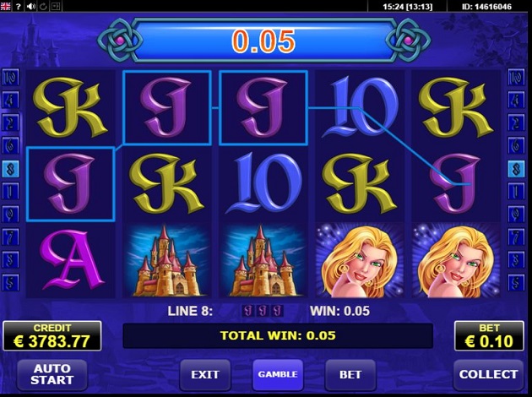Viewport: 532px width, 397px height.
Task: Click the Gamble button
Action: pyautogui.click(x=278, y=374)
